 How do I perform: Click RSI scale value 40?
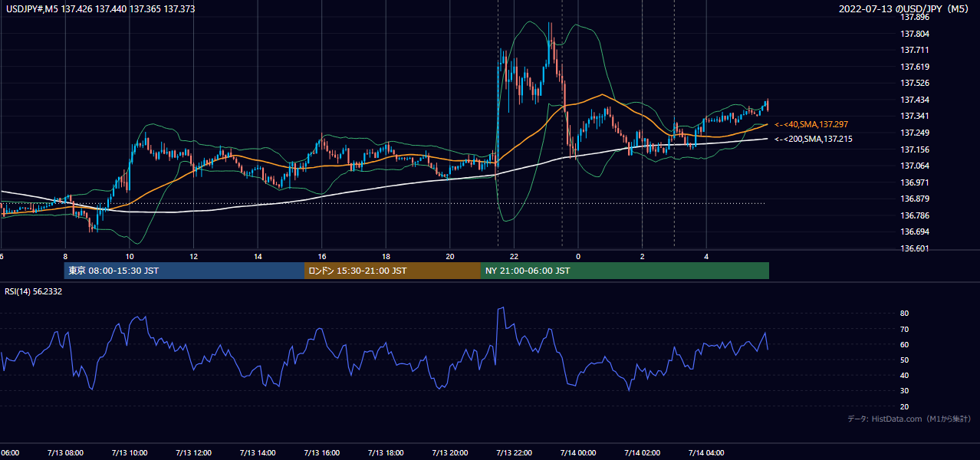(905, 375)
